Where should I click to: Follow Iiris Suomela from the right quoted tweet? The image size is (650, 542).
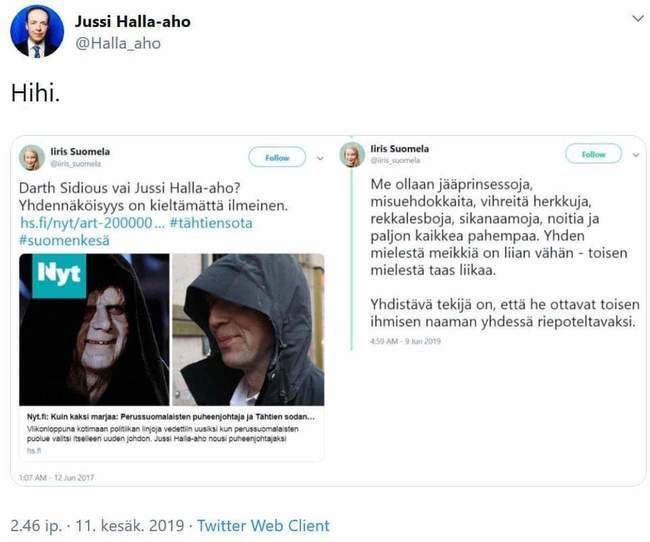coord(594,154)
